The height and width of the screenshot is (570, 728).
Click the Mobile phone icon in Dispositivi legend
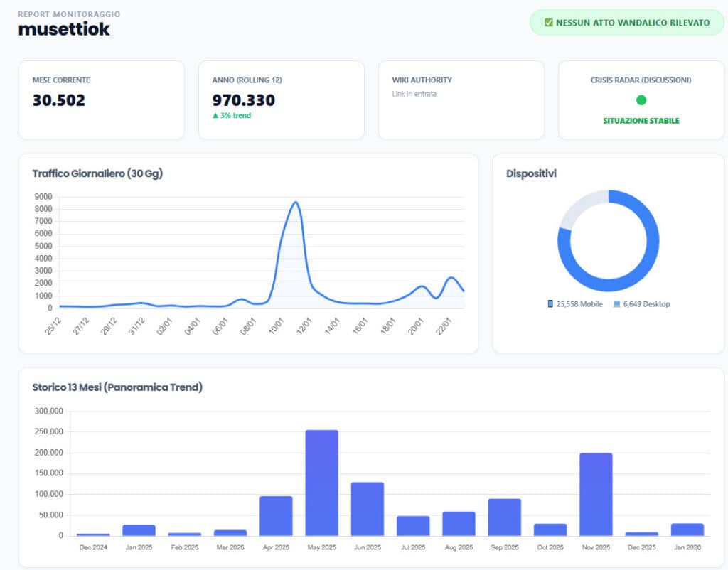tap(550, 304)
